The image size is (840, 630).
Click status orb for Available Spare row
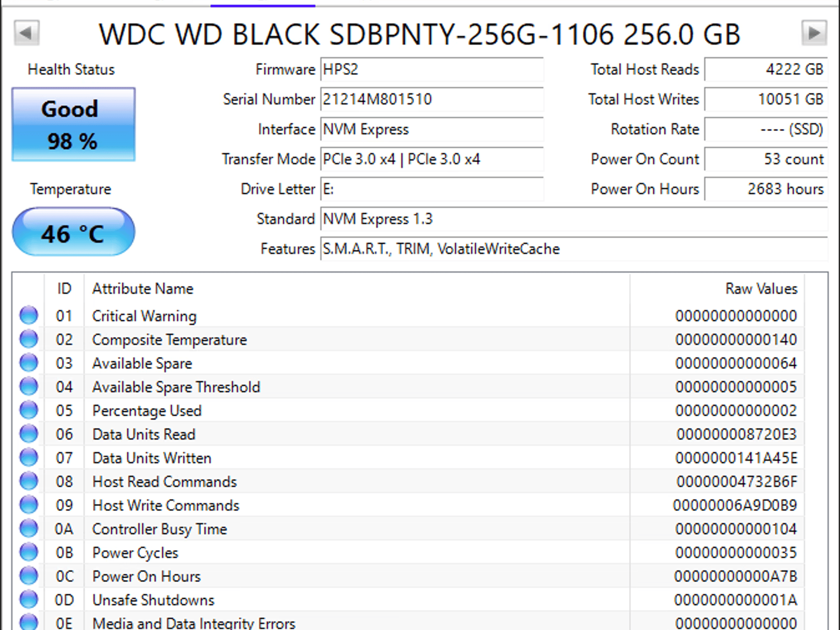point(29,363)
